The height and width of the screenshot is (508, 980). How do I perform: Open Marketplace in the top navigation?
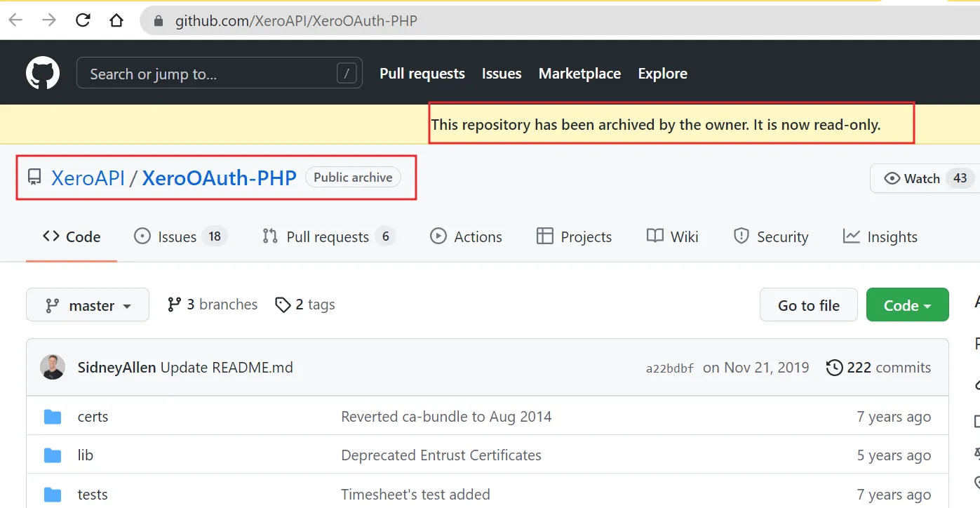tap(579, 74)
